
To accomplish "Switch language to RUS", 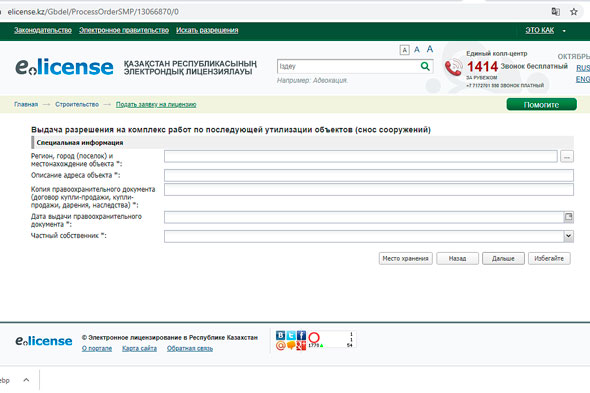I will [x=583, y=68].
